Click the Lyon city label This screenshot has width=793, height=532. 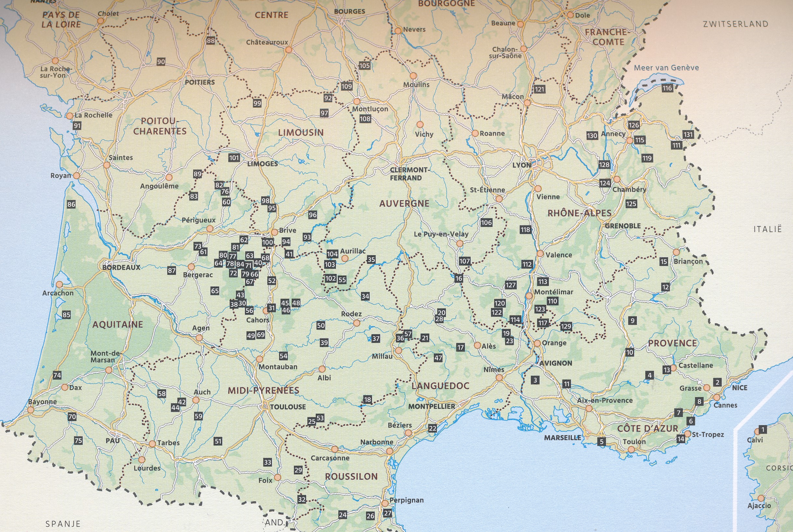521,165
